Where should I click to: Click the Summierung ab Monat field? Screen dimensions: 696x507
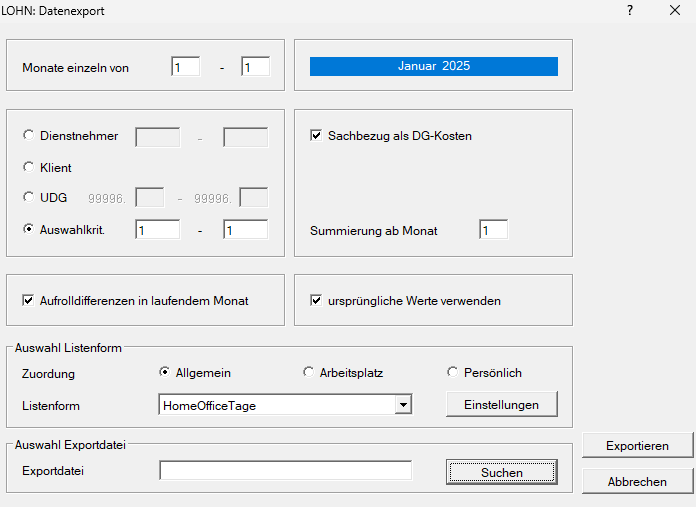pyautogui.click(x=493, y=230)
